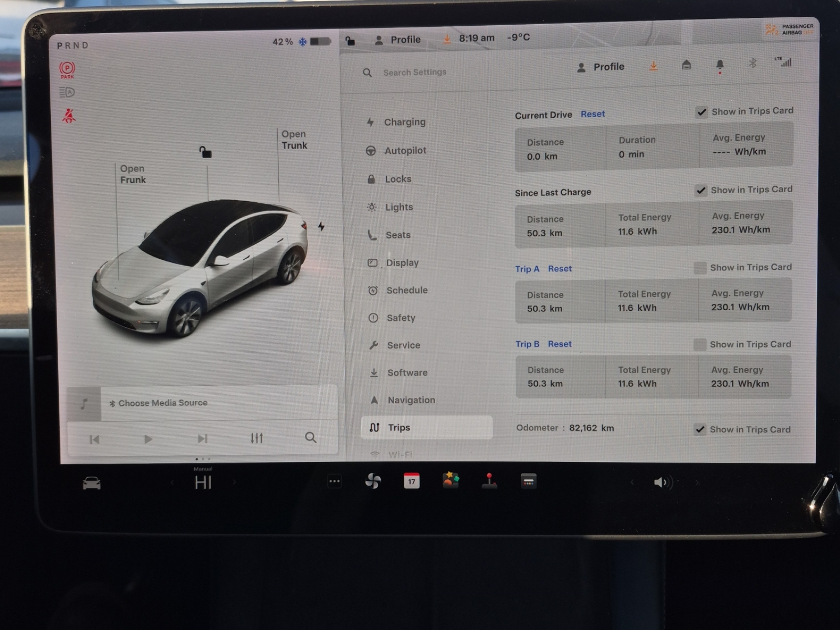Image resolution: width=840 pixels, height=630 pixels.
Task: Increase temperature with right arrow
Action: tap(234, 482)
